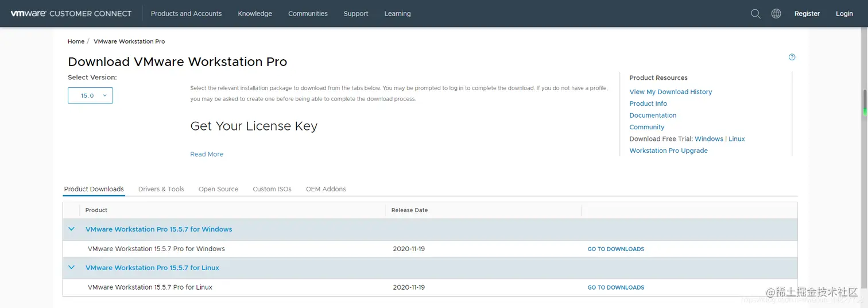This screenshot has width=868, height=308.
Task: Open the Knowledge menu
Action: [x=255, y=13]
